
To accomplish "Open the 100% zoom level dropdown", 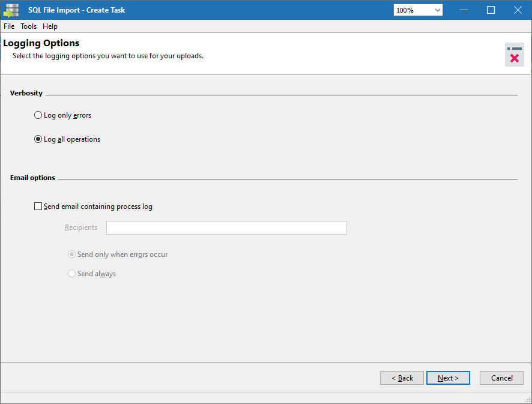I will point(419,10).
